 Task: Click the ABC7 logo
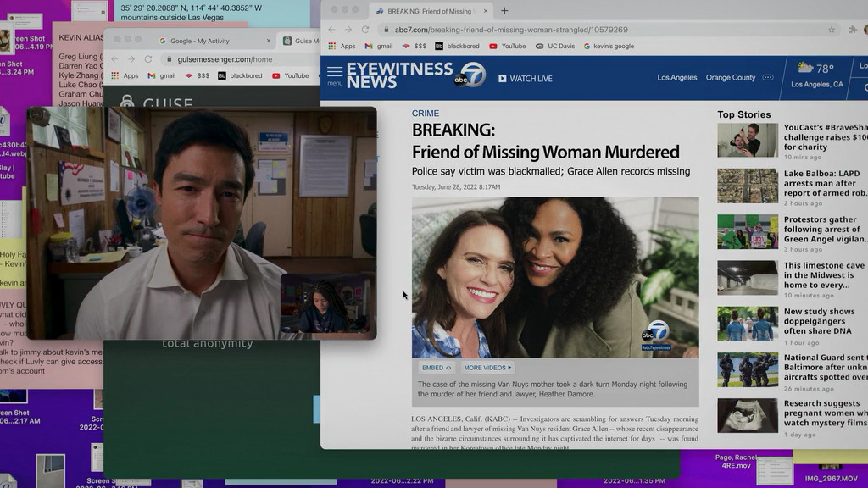[470, 75]
